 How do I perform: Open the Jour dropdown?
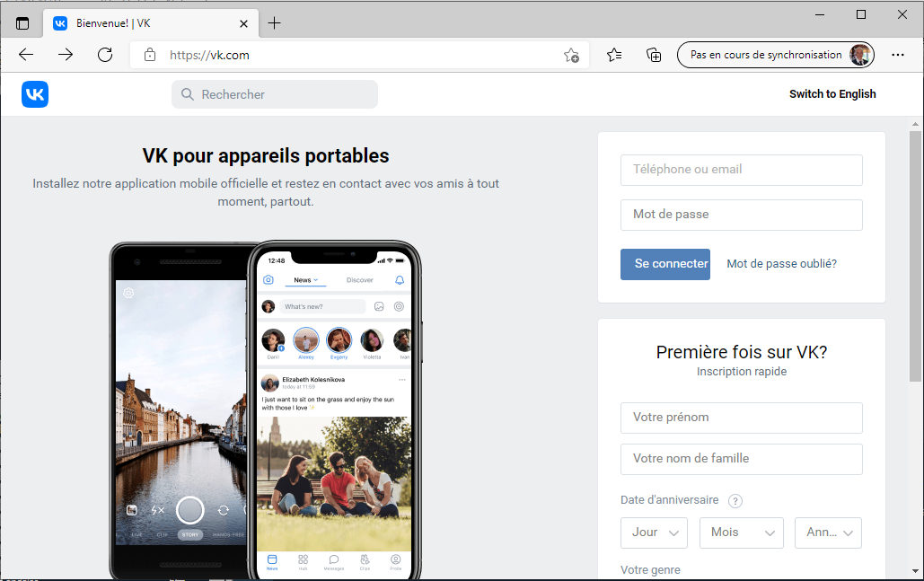654,533
